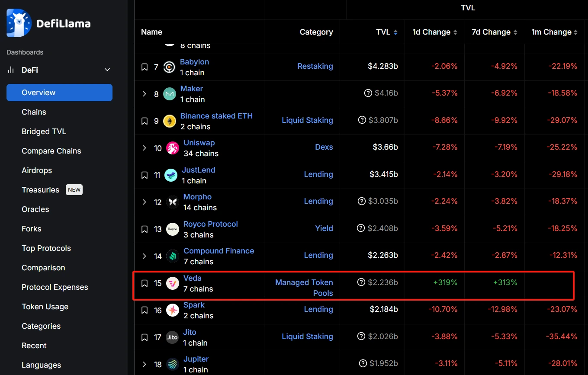This screenshot has height=375, width=588.
Task: Bookmark the Babylon protocol
Action: point(145,67)
